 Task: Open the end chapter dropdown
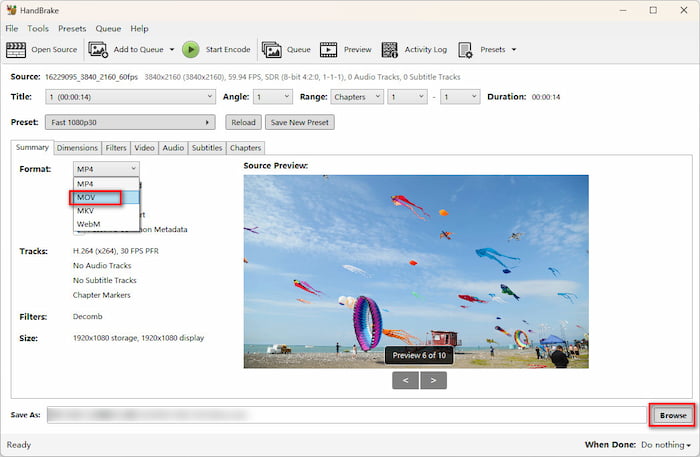pyautogui.click(x=460, y=97)
